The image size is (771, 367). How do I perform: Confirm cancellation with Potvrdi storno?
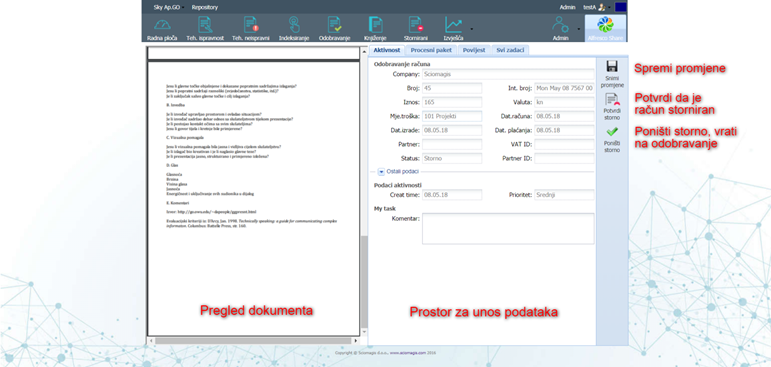pyautogui.click(x=612, y=107)
